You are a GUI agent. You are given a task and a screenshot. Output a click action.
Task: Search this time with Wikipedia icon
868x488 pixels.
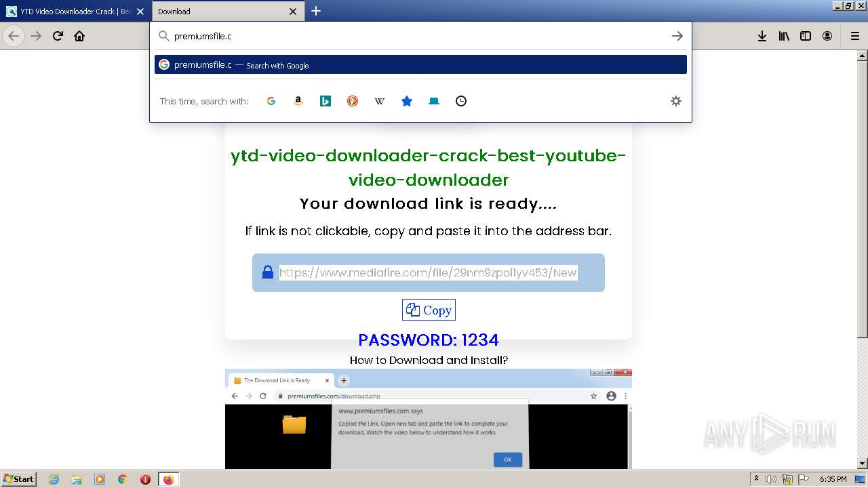click(x=380, y=101)
